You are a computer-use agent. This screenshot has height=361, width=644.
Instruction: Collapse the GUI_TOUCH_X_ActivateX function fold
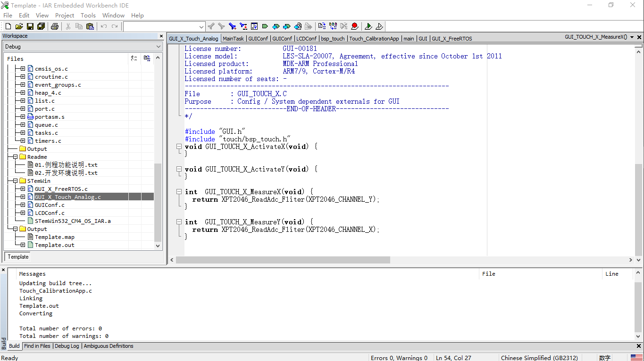coord(179,147)
